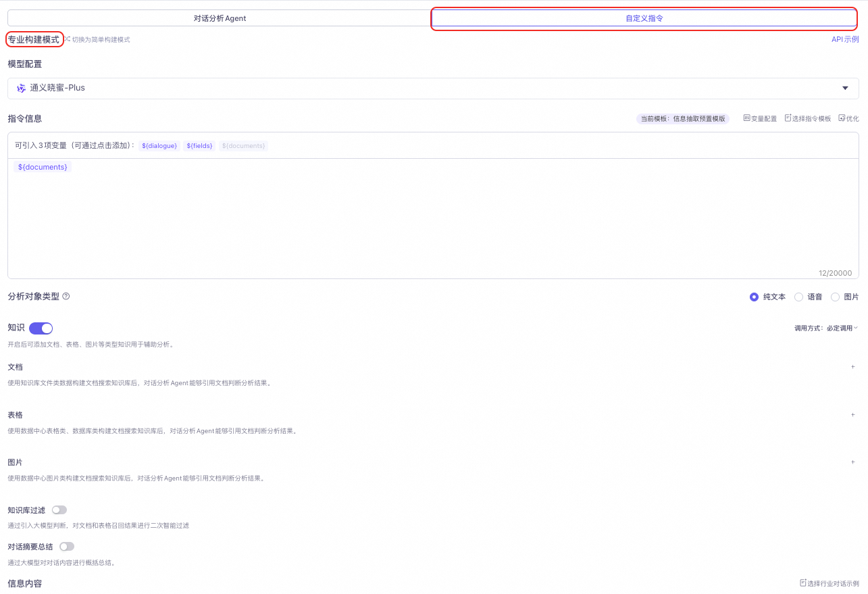Click the switch-mode shuffle icon

[x=68, y=39]
